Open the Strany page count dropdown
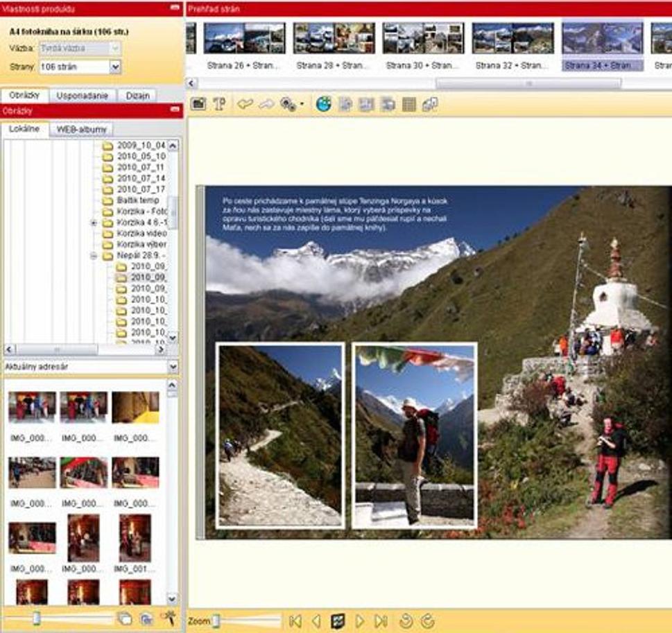 (115, 67)
